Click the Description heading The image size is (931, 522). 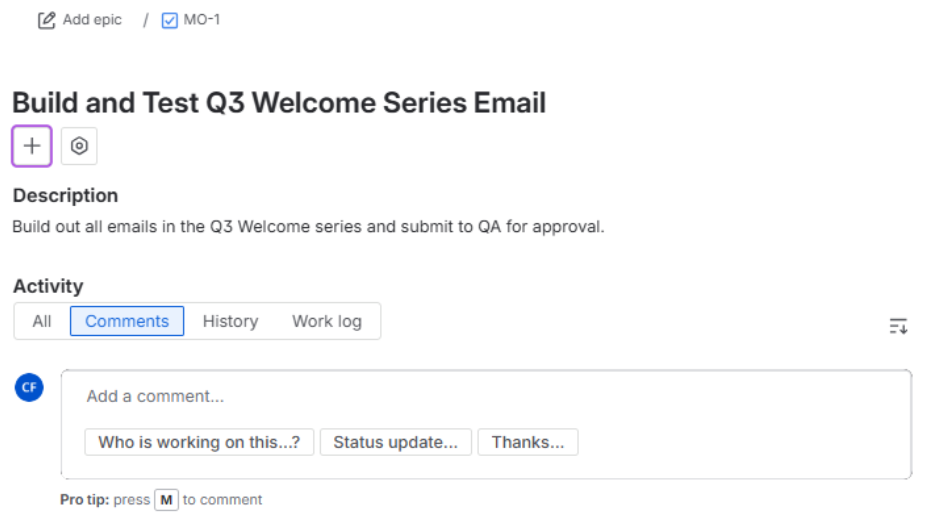65,195
